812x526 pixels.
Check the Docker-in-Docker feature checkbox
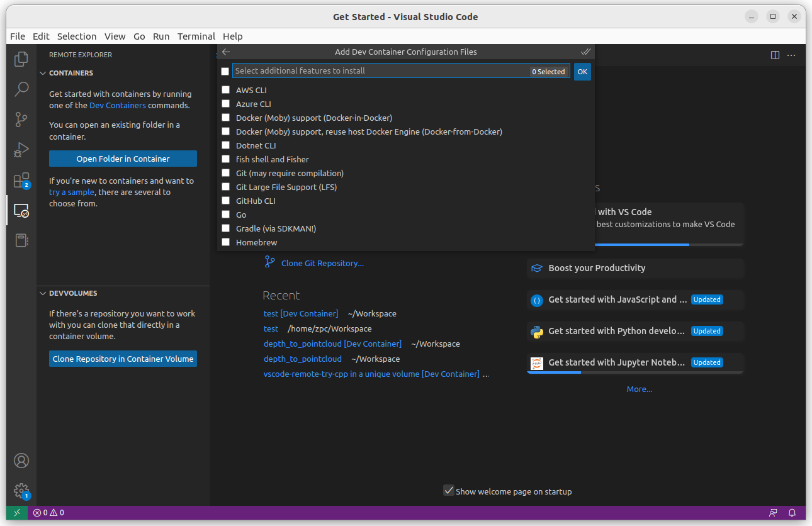[225, 118]
